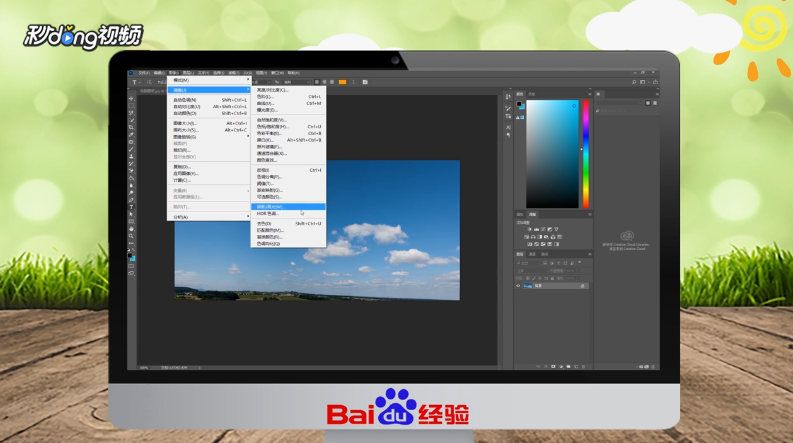
Task: Toggle left text alignment
Action: tap(317, 82)
